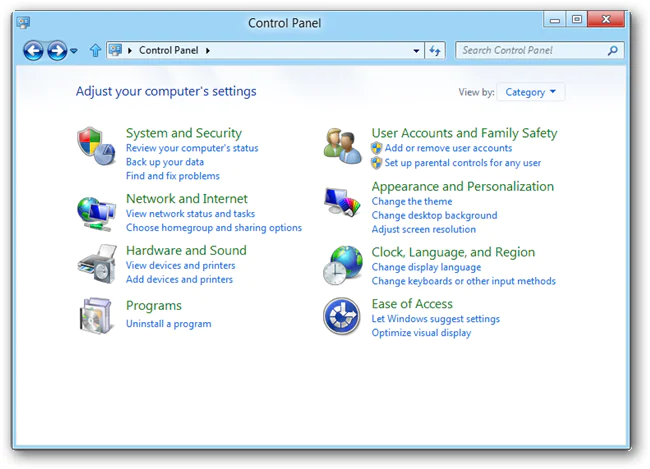Image resolution: width=650 pixels, height=469 pixels.
Task: Open Let Windows suggest settings
Action: pyautogui.click(x=436, y=319)
